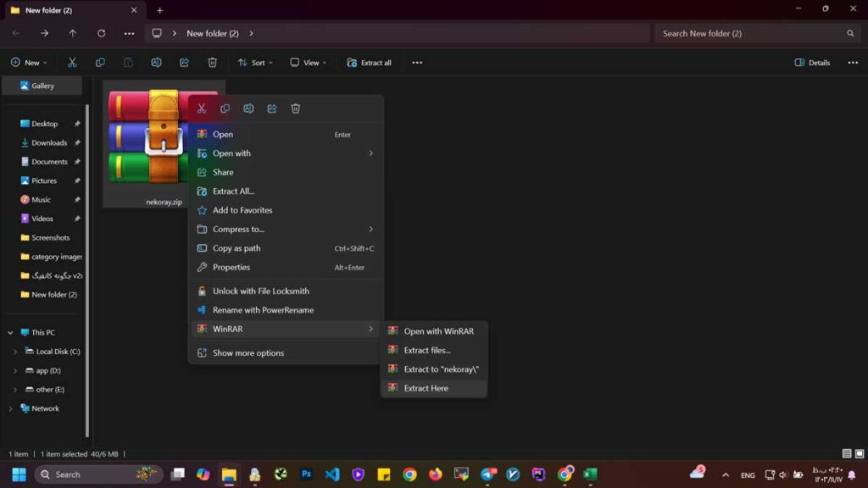Open the Sort dropdown in toolbar
Screen dimensions: 868x488
pyautogui.click(x=255, y=63)
